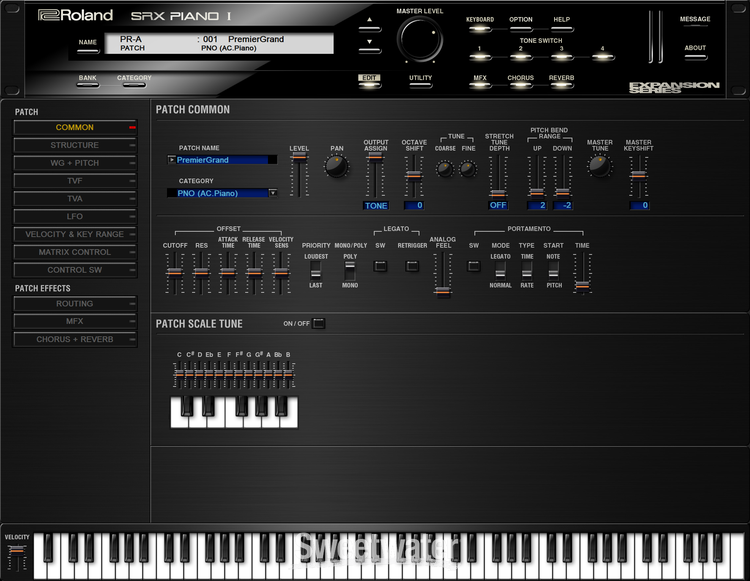Adjust the Velocity slider

[17, 551]
